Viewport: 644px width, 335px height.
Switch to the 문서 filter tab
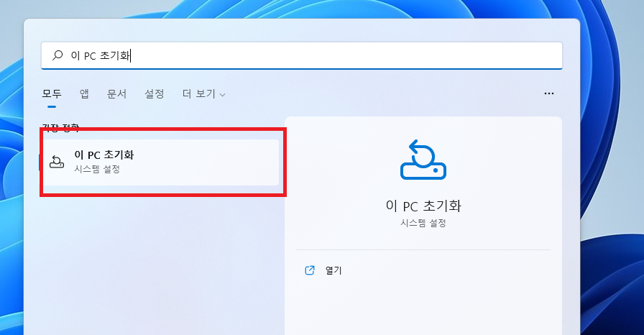(x=116, y=94)
